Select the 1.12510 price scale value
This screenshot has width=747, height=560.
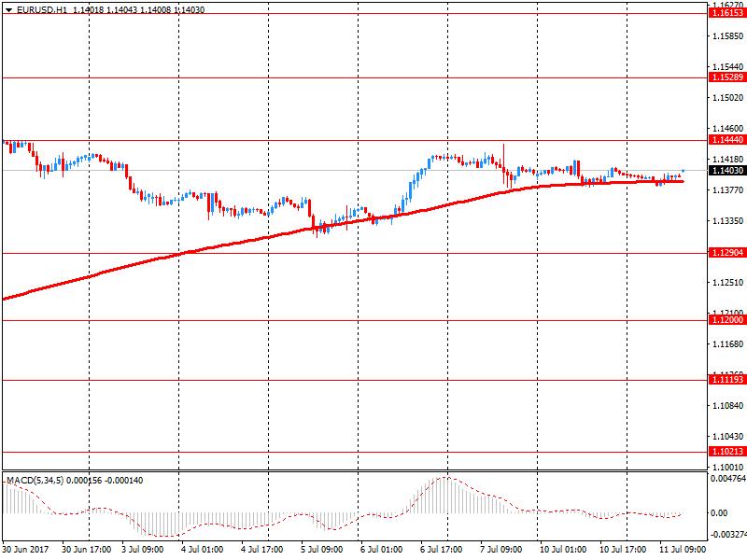click(x=727, y=283)
